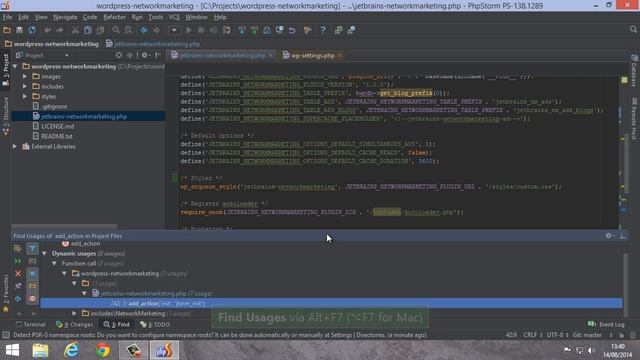This screenshot has width=640, height=360.
Task: Click the VCS Commit Changes icon
Action: (x=254, y=30)
